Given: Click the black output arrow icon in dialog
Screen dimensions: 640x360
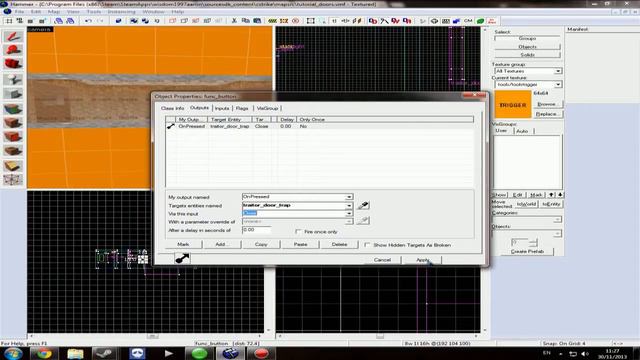Looking at the screenshot, I should 182,258.
